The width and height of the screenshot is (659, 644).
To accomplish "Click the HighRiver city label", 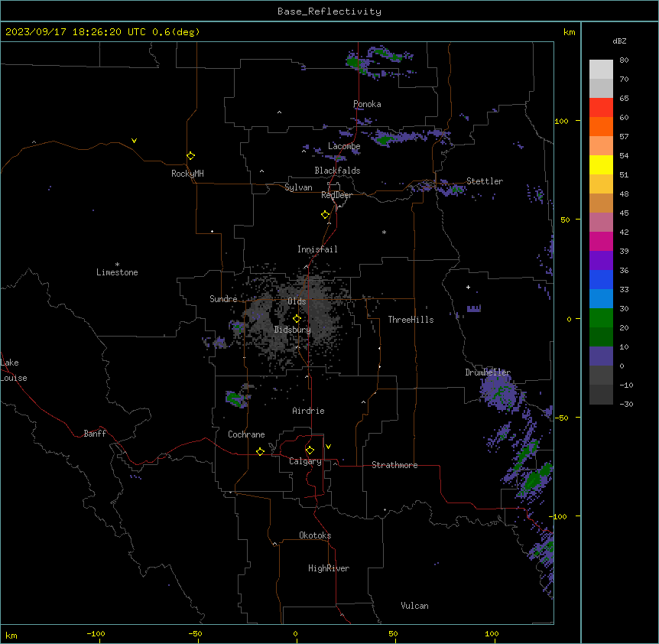I will tap(329, 568).
